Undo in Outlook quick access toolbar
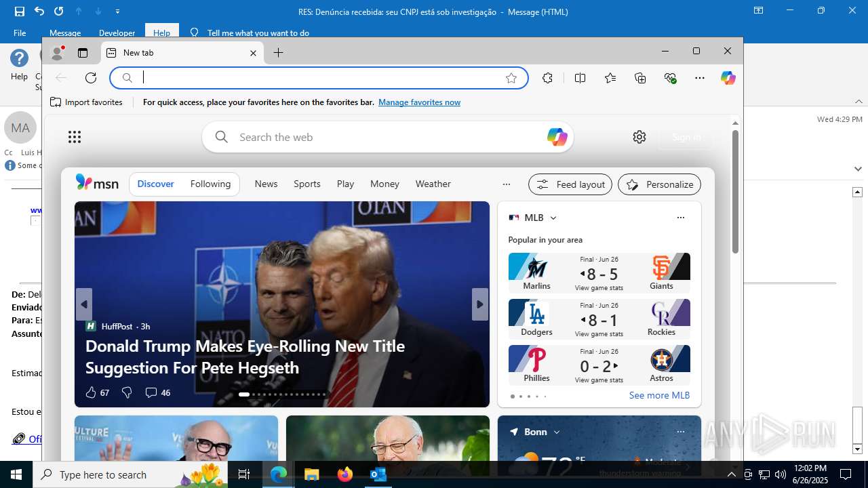868x488 pixels. [x=39, y=12]
